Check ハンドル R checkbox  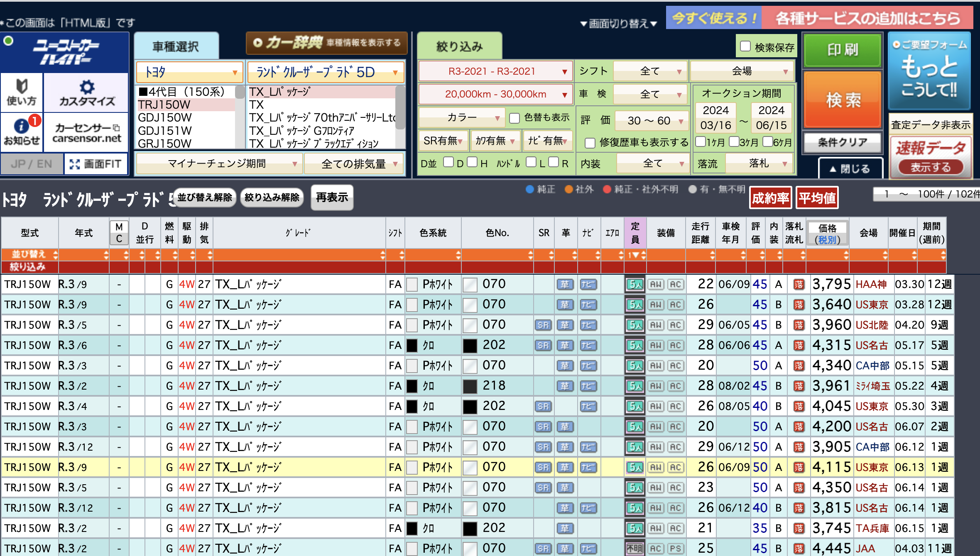coord(554,162)
